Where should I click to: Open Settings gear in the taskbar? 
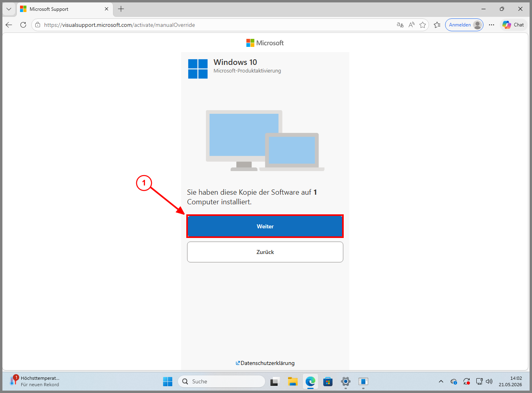(x=346, y=381)
